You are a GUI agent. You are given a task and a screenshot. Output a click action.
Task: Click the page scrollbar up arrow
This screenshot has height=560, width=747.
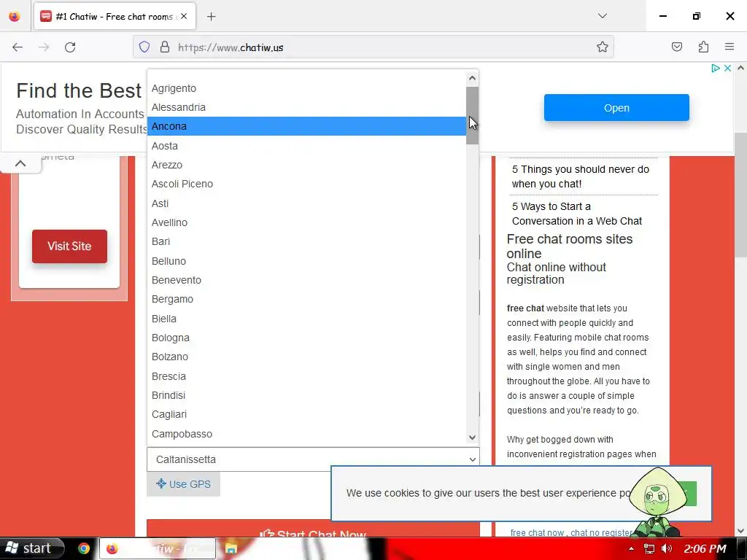click(740, 68)
